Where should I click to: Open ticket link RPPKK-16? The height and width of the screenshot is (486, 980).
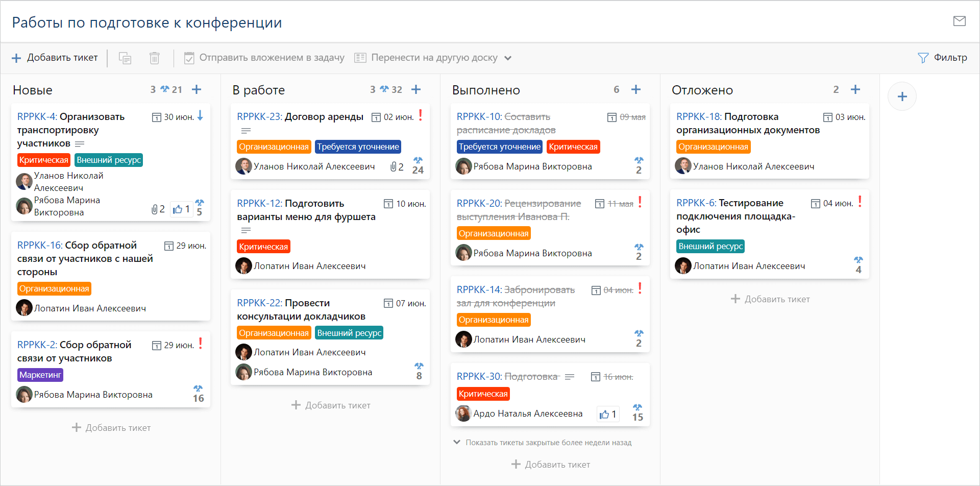click(x=40, y=246)
